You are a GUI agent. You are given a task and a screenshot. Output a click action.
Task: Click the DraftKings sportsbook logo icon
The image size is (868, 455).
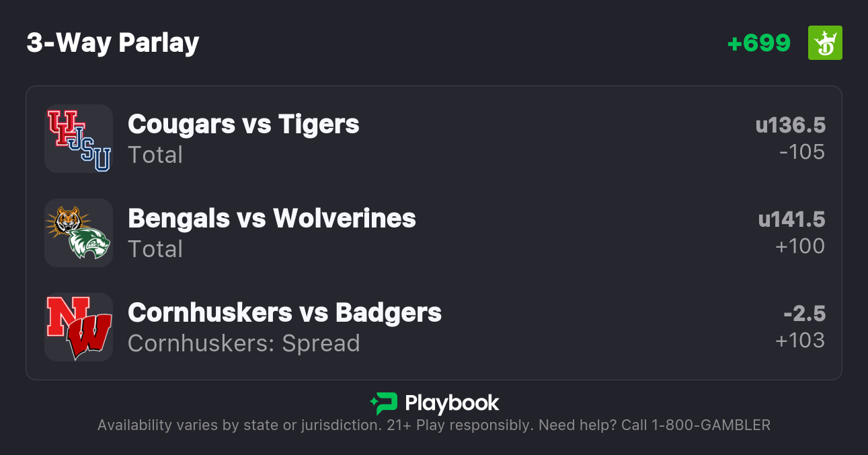824,43
